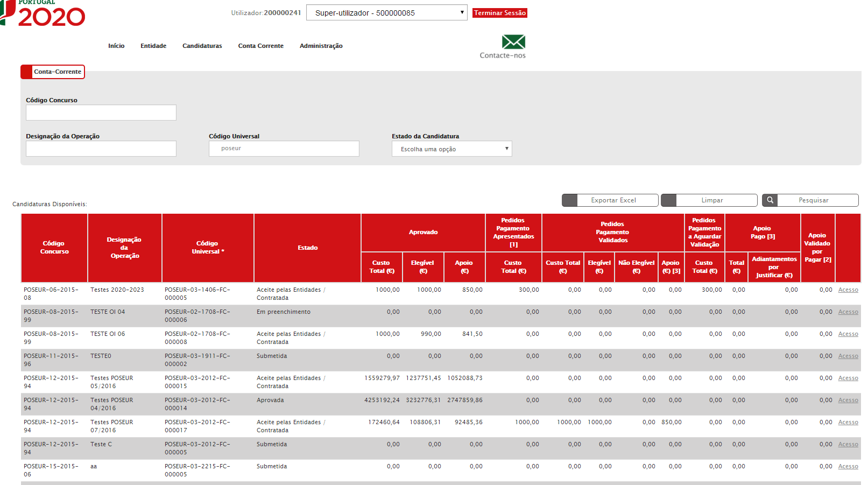This screenshot has height=485, width=868.
Task: Click the Portugal 2020 logo
Action: pos(43,13)
